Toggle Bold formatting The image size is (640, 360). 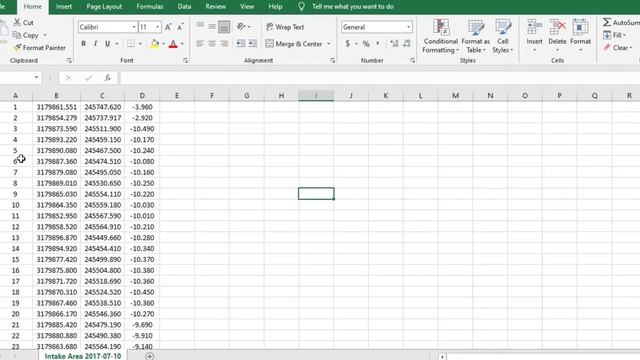[83, 44]
